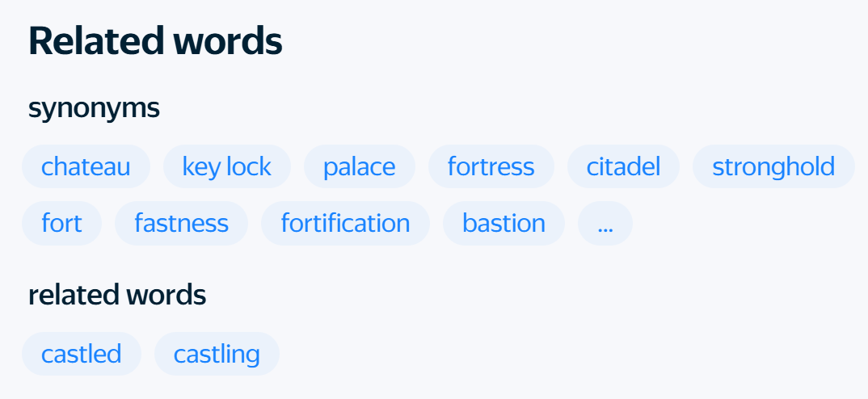The height and width of the screenshot is (399, 868).
Task: Open the 'castling' related word link
Action: pos(217,354)
